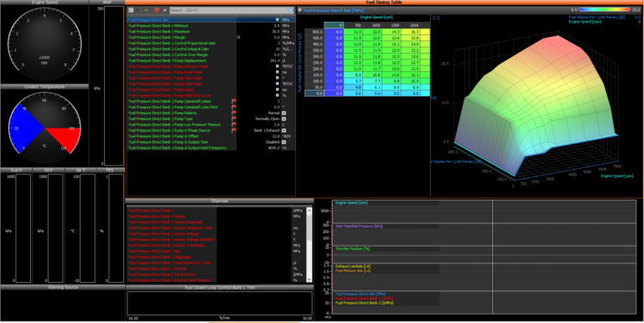Image resolution: width=644 pixels, height=323 pixels.
Task: Click in the parameter Search field
Action: pos(228,10)
